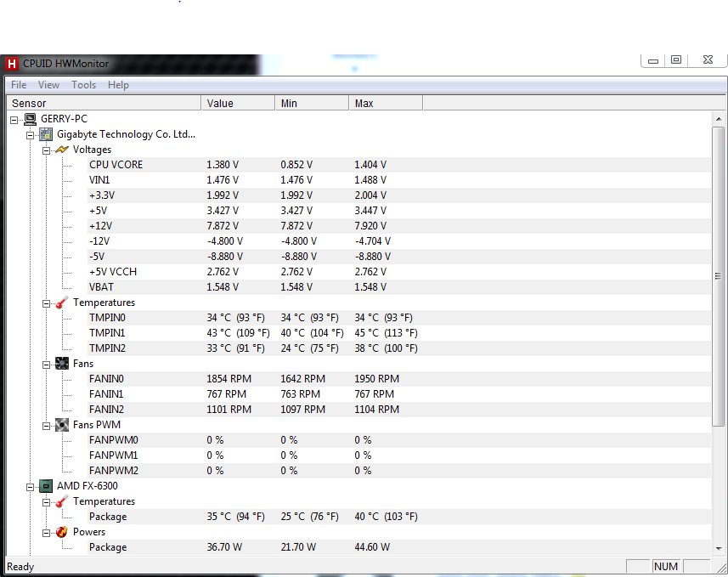Open the File menu

(x=19, y=85)
